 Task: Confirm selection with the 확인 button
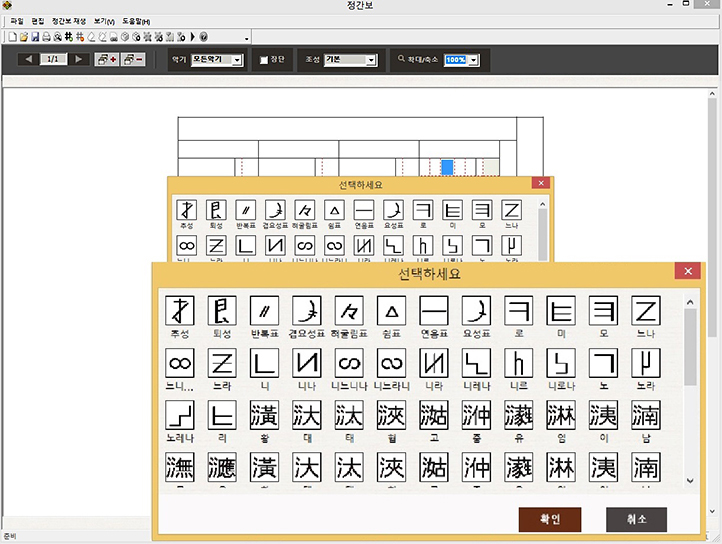[x=550, y=520]
